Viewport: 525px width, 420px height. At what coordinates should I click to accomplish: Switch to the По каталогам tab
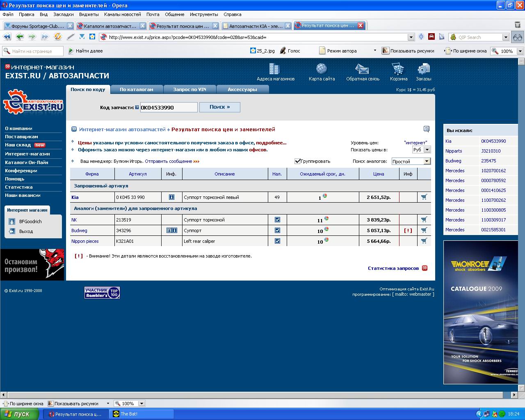pyautogui.click(x=136, y=89)
